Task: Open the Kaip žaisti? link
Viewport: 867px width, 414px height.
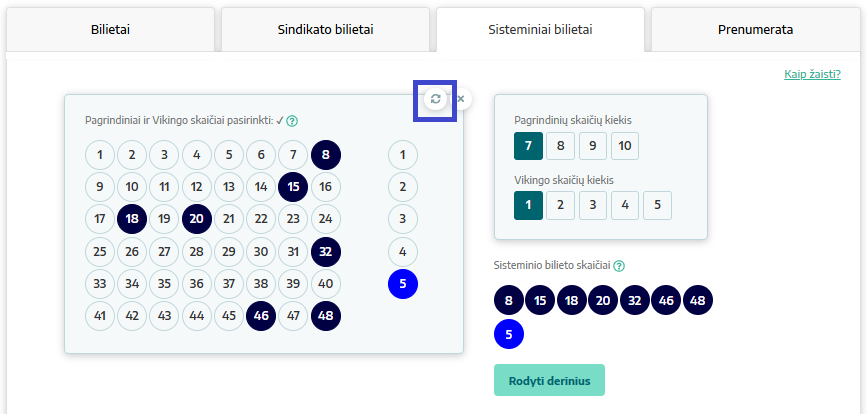Action: pos(812,74)
